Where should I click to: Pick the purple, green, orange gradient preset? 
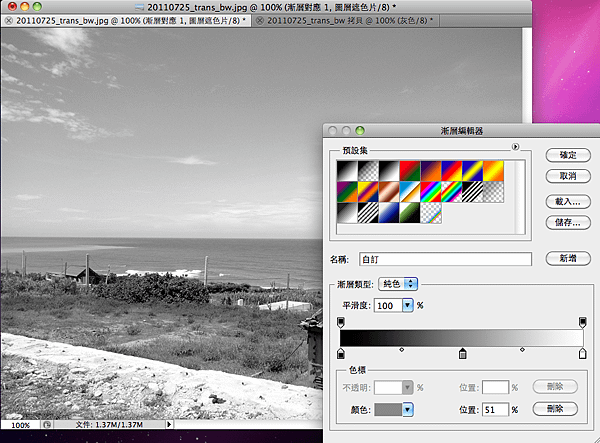coord(347,192)
